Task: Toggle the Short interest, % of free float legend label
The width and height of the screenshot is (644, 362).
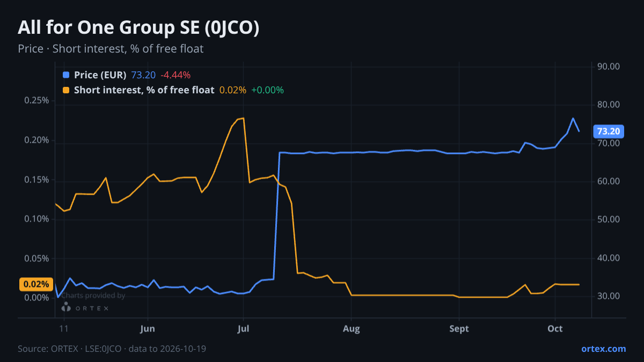Action: [x=144, y=90]
